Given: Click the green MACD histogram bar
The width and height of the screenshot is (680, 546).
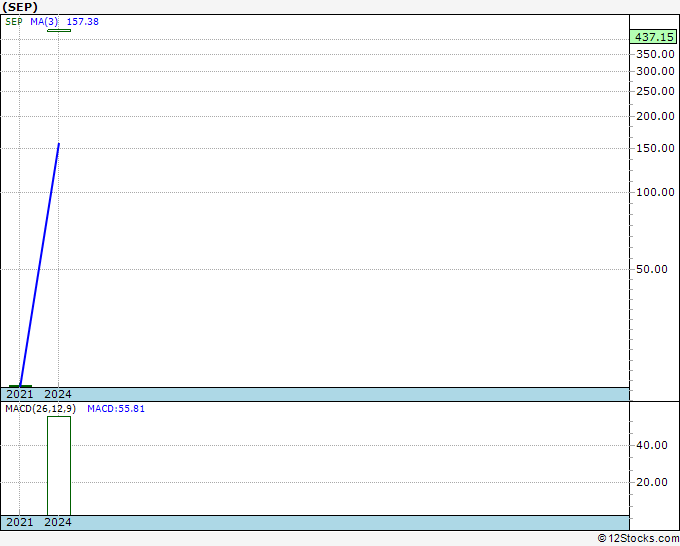Looking at the screenshot, I should click(x=59, y=466).
